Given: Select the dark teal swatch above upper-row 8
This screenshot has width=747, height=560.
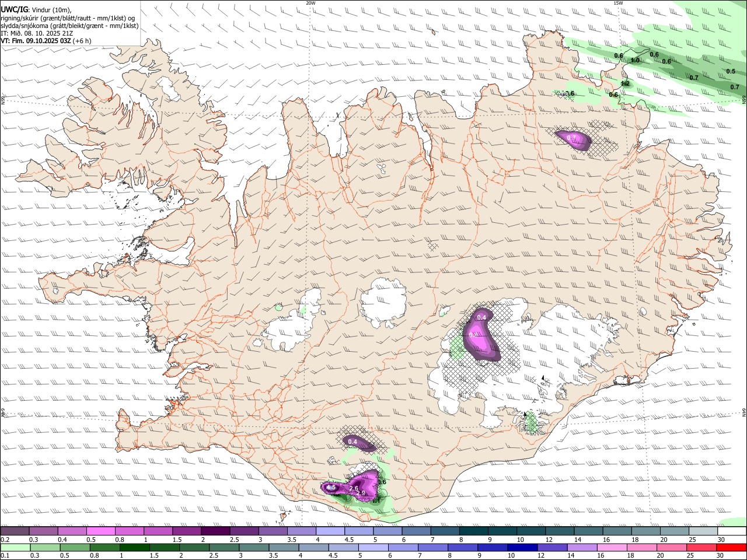Looking at the screenshot, I should (x=474, y=531).
